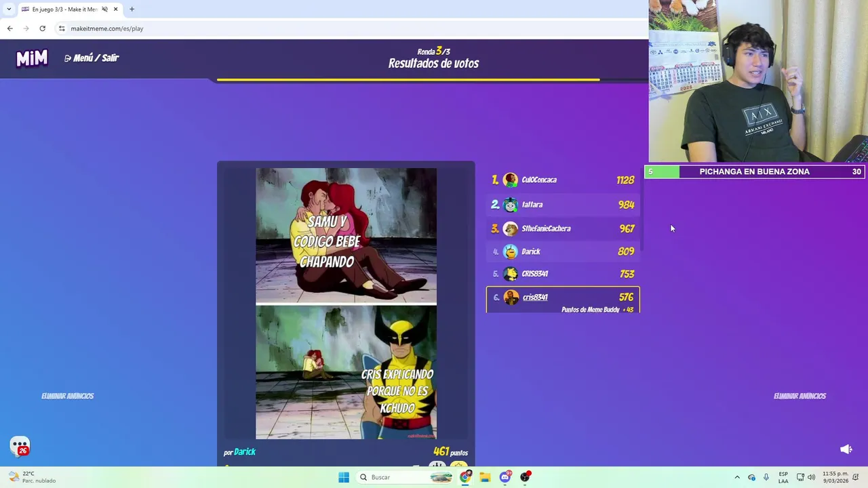Click the round progress timer bar
This screenshot has height=488, width=868.
point(408,80)
